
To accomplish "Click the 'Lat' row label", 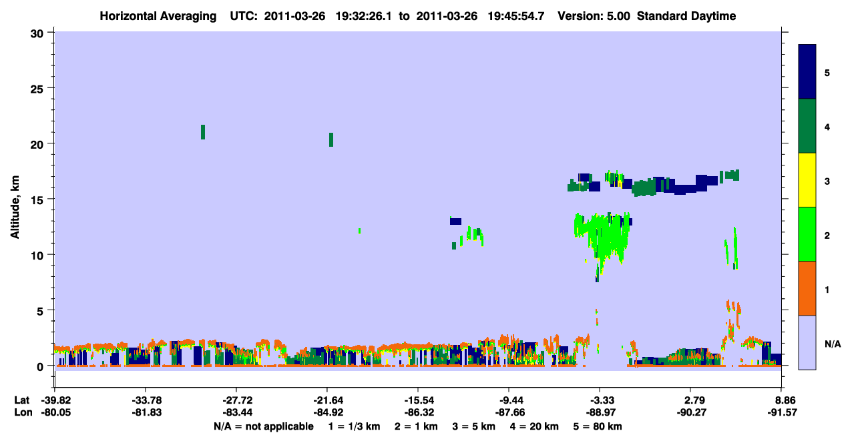I will point(21,400).
